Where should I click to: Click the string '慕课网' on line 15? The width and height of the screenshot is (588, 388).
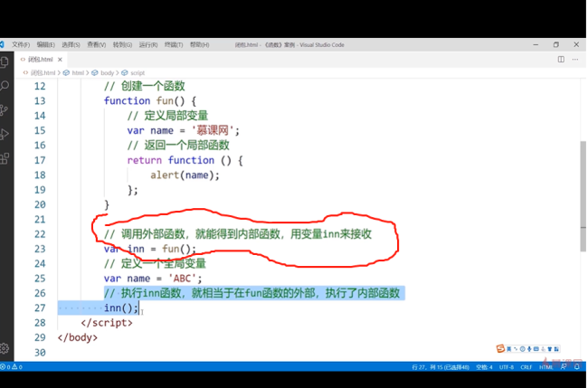[213, 130]
